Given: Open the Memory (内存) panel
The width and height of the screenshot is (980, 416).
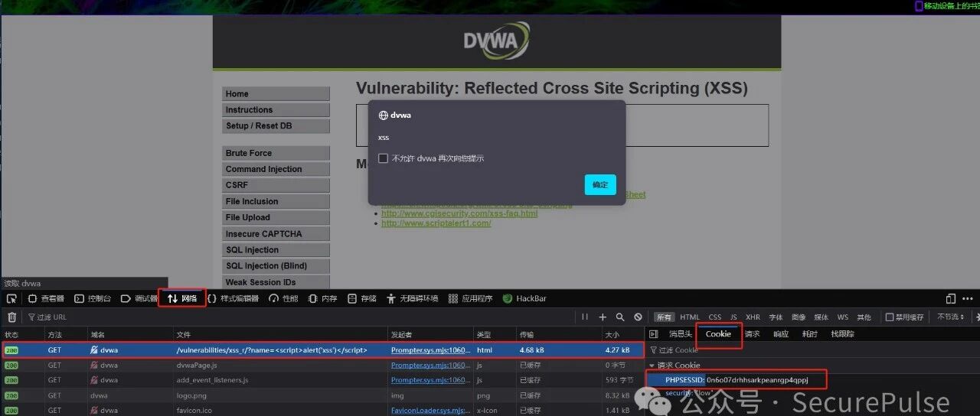Looking at the screenshot, I should (322, 298).
